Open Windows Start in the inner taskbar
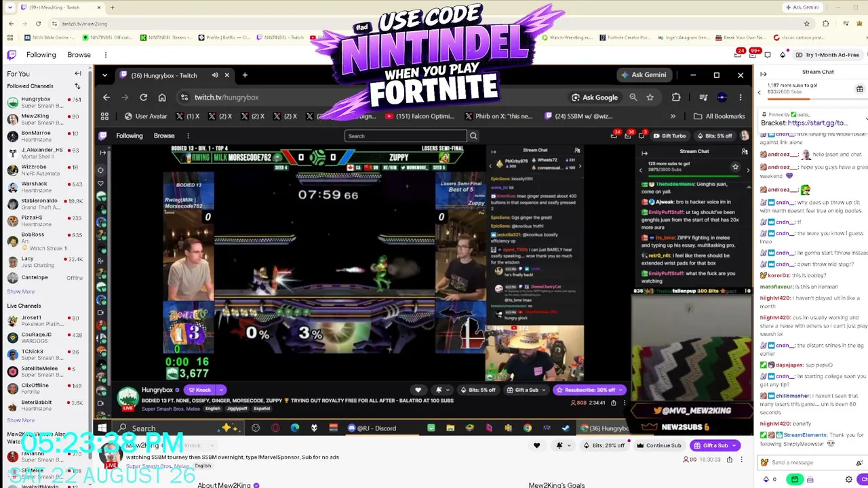 click(x=102, y=428)
